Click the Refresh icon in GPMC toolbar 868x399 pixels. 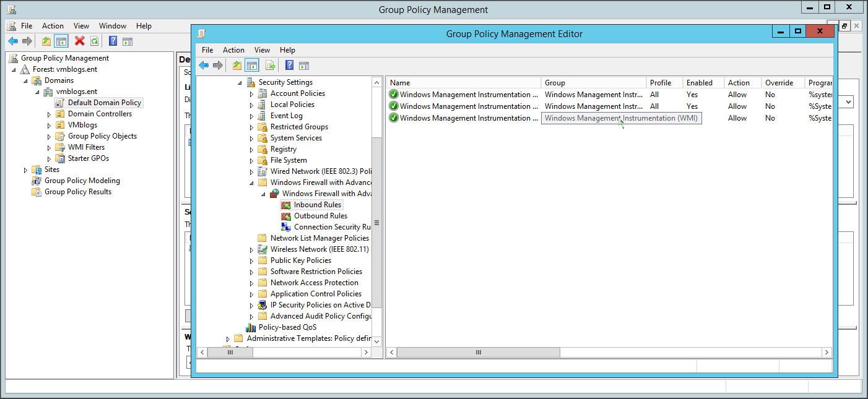pos(94,41)
